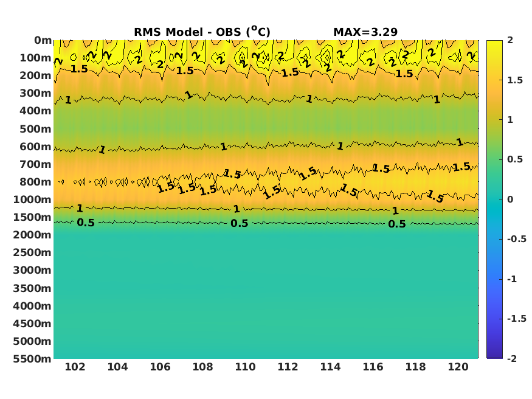Select the "1000m" depth axis label
532x399 pixels.
tap(32, 199)
